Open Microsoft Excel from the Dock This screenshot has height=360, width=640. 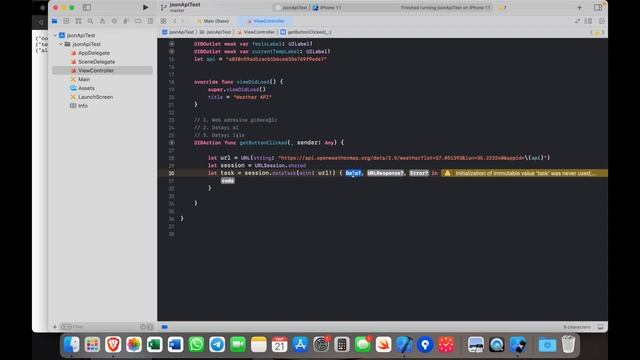click(x=155, y=345)
